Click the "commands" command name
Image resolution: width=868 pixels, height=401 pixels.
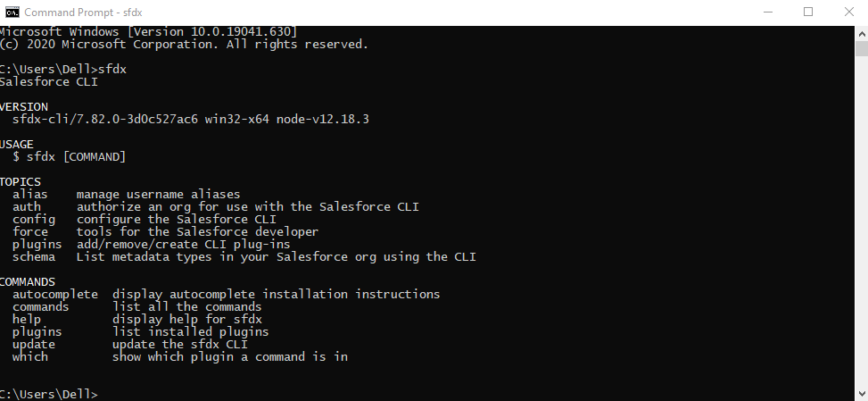[41, 306]
